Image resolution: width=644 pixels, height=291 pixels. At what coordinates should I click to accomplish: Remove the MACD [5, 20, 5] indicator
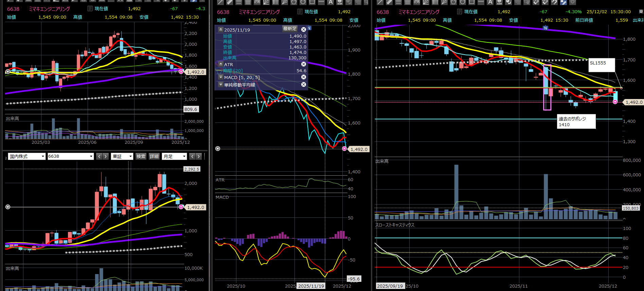click(x=304, y=77)
